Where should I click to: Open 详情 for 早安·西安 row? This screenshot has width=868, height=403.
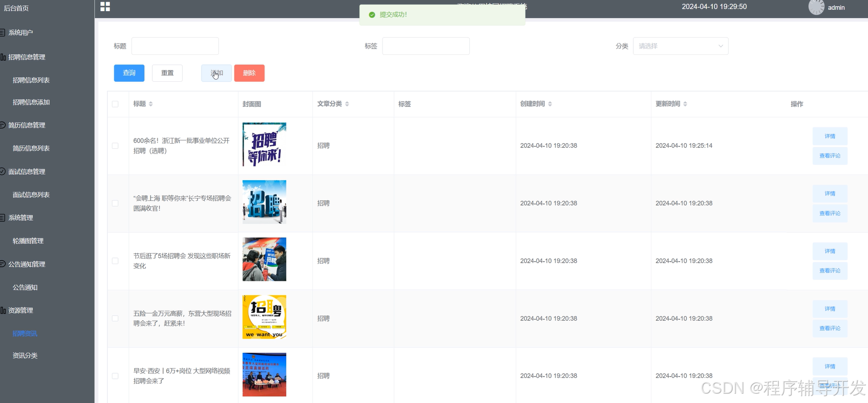830,366
